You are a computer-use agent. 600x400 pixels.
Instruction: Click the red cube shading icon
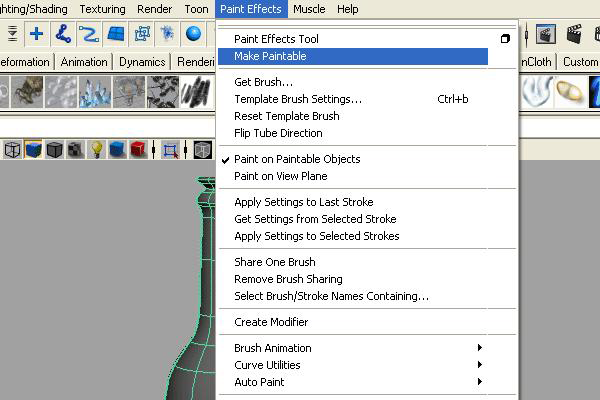pyautogui.click(x=138, y=150)
